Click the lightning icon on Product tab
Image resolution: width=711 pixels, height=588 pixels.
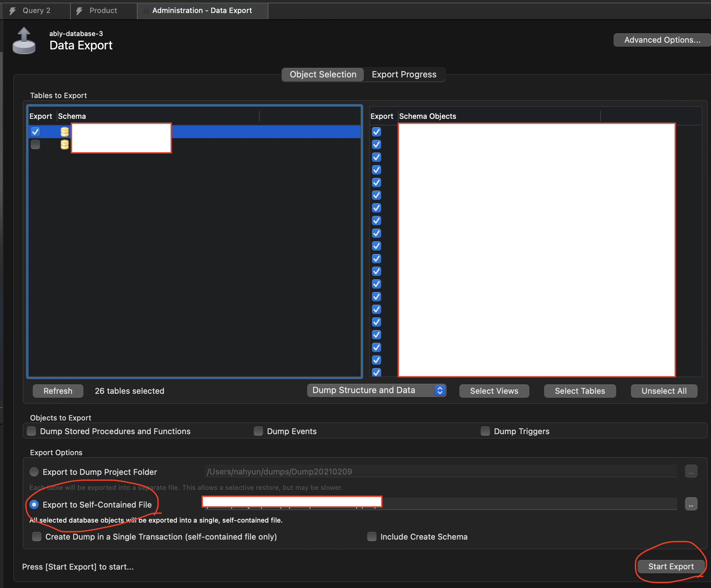coord(79,11)
